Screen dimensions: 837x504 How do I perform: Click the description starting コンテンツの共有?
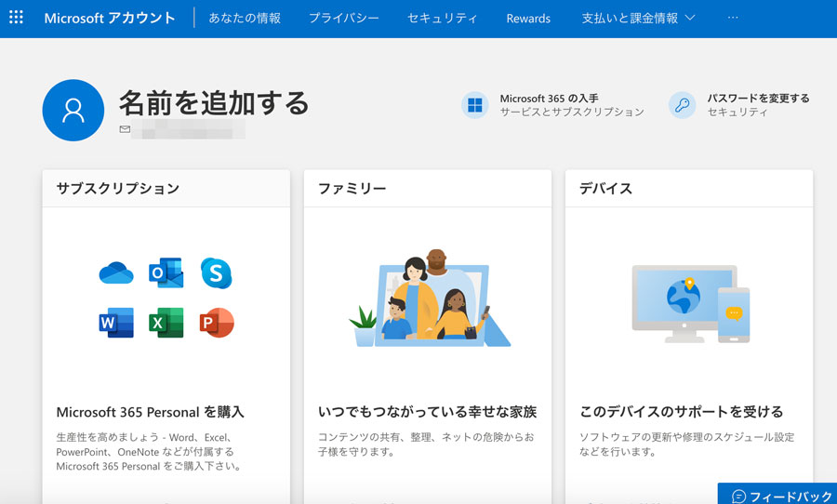click(x=426, y=444)
